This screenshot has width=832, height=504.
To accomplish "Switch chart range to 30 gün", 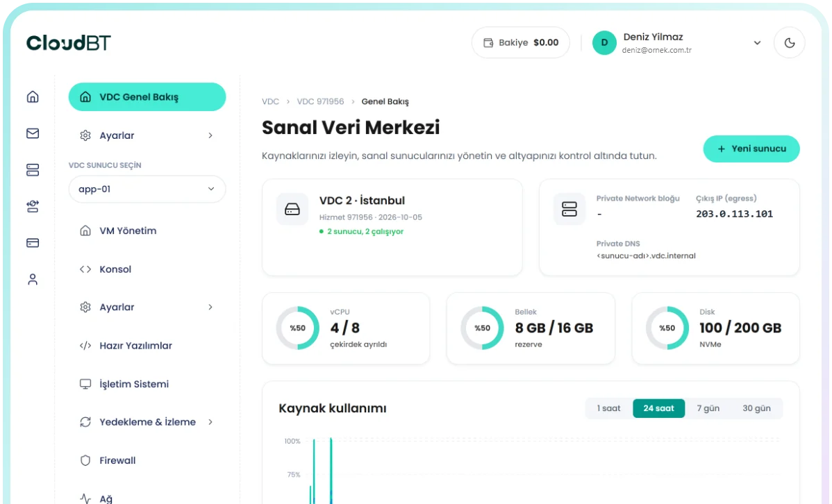I will point(756,408).
